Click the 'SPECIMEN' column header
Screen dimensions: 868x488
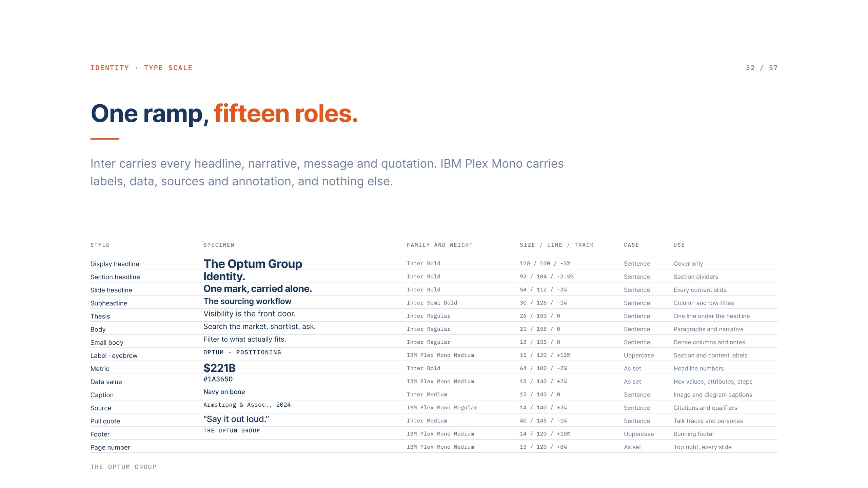tap(219, 245)
